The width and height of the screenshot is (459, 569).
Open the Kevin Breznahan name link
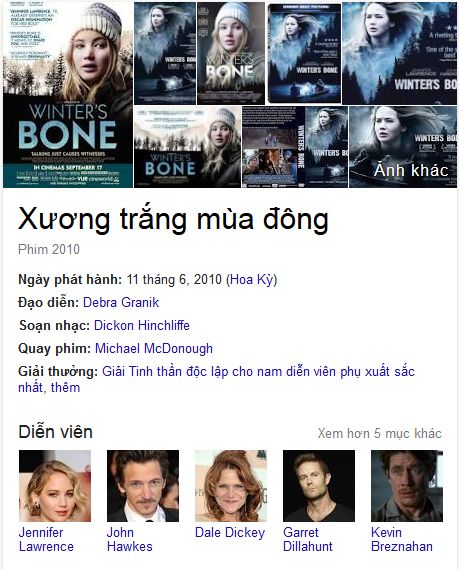pyautogui.click(x=402, y=539)
